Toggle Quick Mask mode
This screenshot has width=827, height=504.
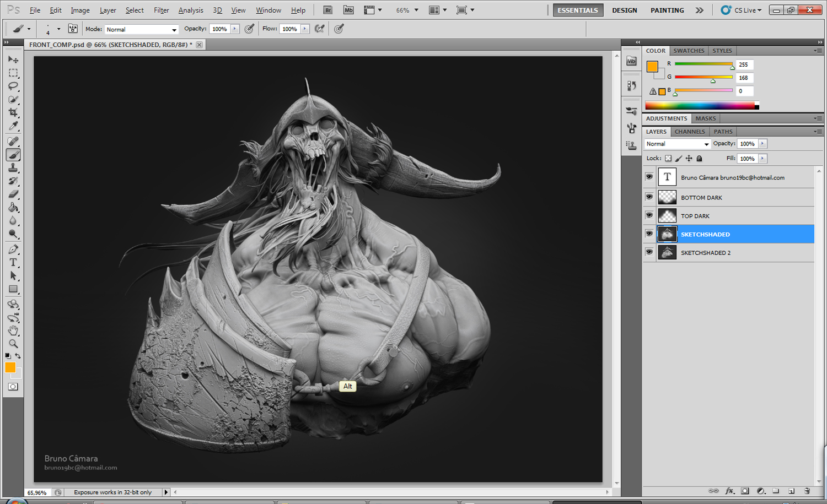tap(13, 387)
